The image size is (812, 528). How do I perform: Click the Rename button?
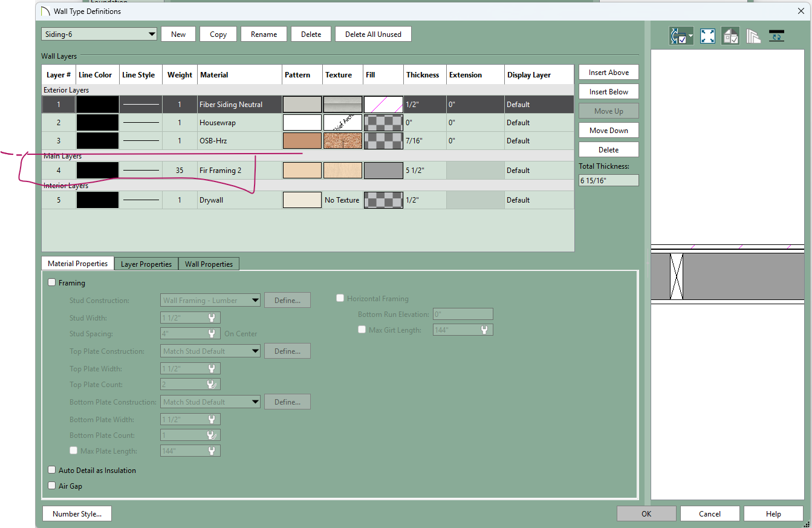(264, 34)
